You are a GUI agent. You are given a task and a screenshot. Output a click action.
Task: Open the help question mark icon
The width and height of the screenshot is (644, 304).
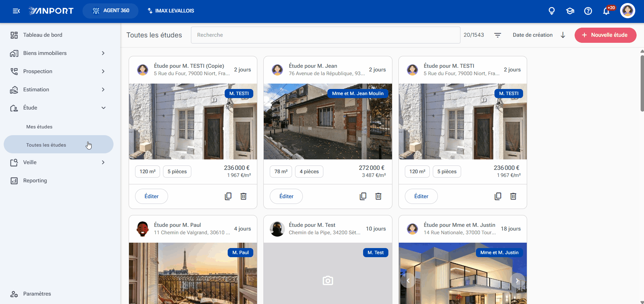(x=588, y=11)
